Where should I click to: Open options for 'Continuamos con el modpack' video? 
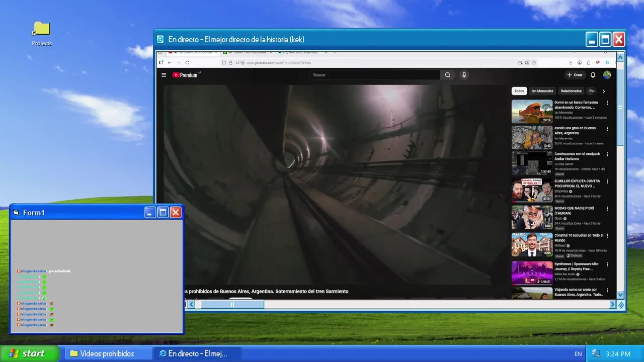(607, 154)
